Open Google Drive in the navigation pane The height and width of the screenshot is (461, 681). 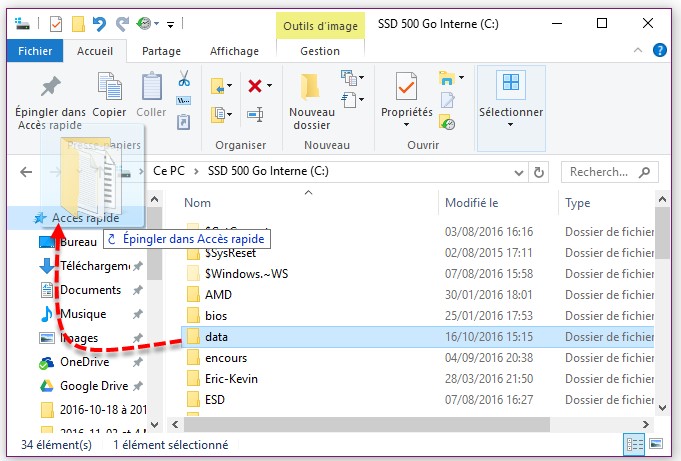coord(94,386)
